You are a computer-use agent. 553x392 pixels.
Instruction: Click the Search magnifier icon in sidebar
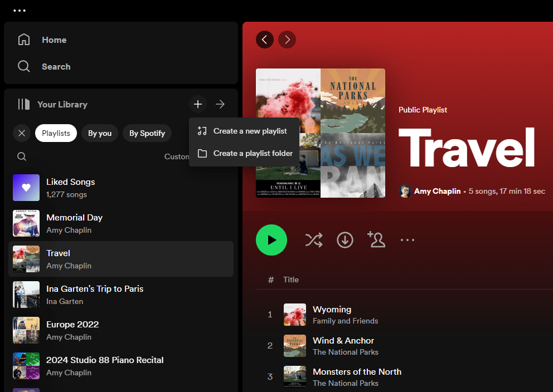coord(24,66)
